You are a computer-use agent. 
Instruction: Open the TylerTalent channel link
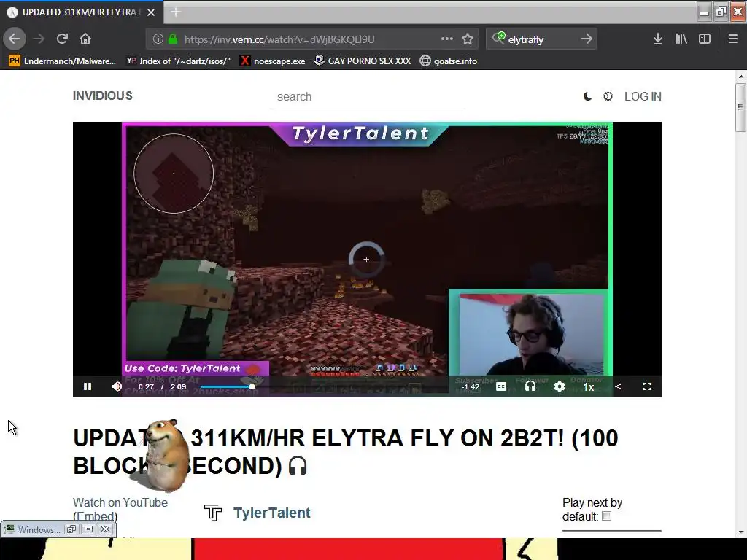pyautogui.click(x=271, y=513)
